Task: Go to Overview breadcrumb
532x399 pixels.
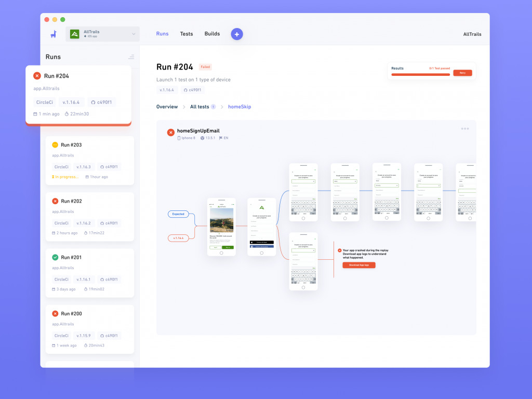Action: [x=167, y=107]
